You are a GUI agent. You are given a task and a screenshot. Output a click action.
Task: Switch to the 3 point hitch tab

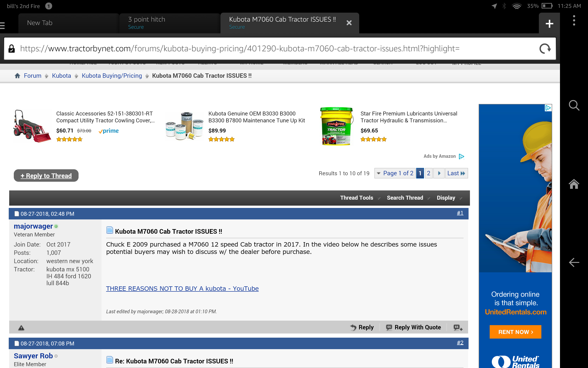click(170, 23)
